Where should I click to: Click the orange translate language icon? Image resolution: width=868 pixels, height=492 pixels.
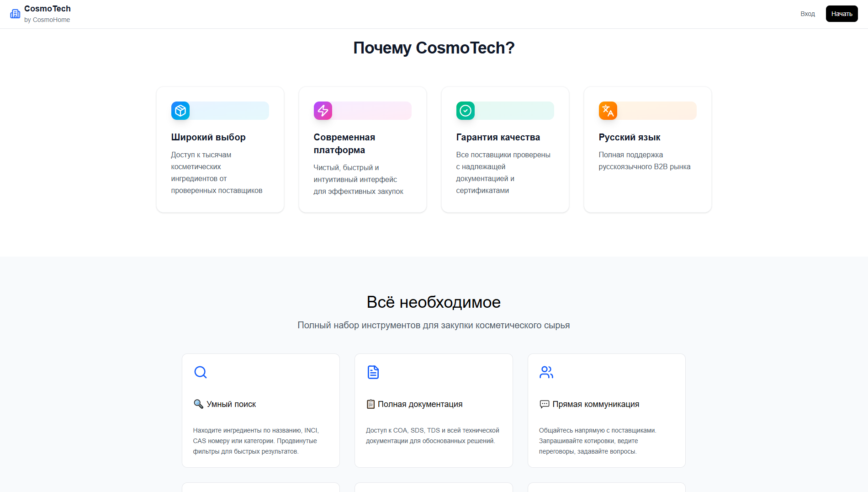click(x=608, y=111)
